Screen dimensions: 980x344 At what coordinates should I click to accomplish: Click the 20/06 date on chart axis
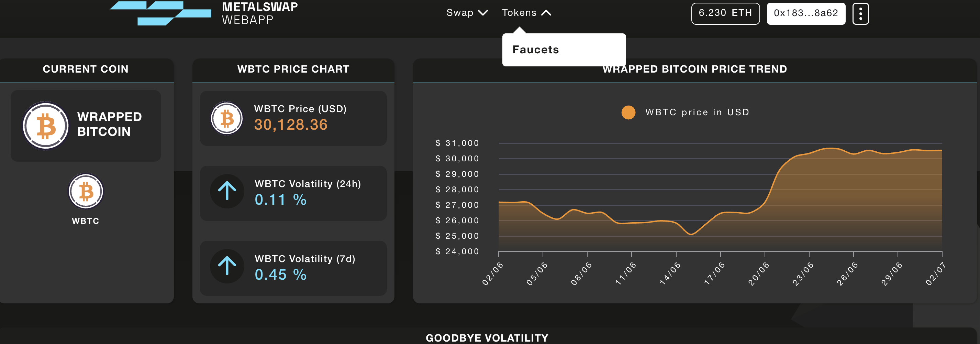coord(759,274)
